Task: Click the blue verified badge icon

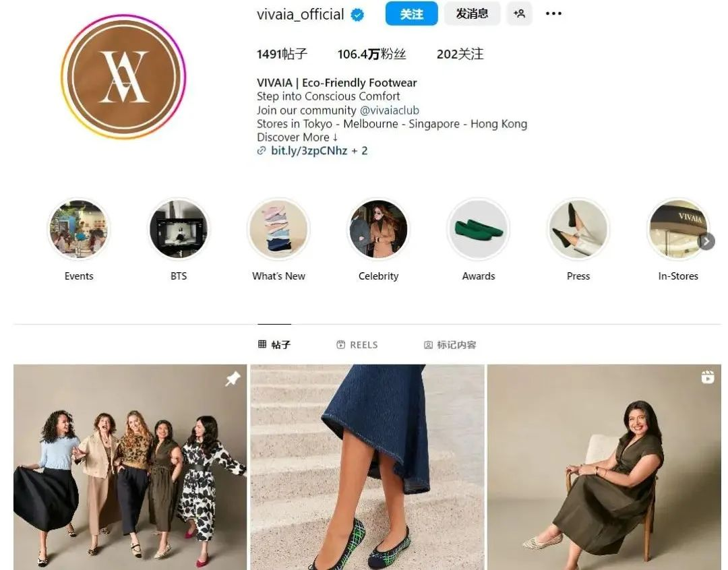Action: pyautogui.click(x=357, y=15)
